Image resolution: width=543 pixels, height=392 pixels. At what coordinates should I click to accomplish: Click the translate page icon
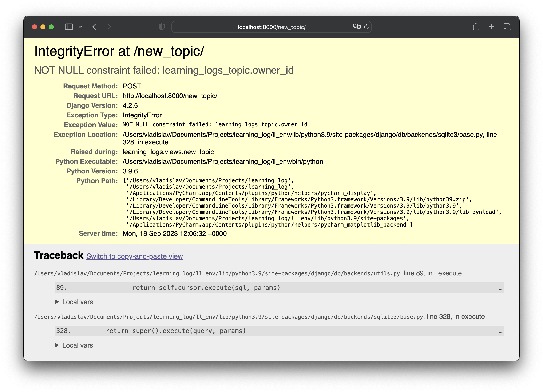(357, 27)
